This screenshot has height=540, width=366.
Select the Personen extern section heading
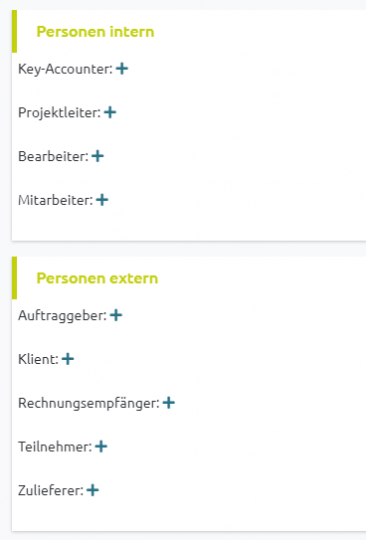tap(97, 278)
